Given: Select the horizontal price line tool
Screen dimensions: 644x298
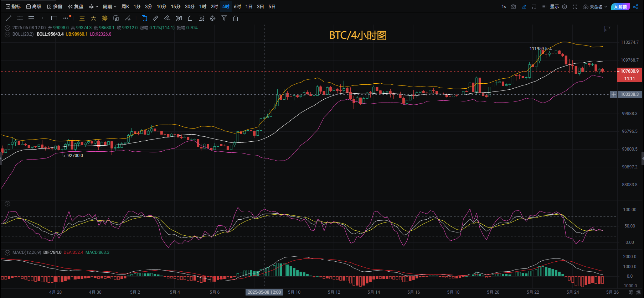Looking at the screenshot, I should 43,18.
